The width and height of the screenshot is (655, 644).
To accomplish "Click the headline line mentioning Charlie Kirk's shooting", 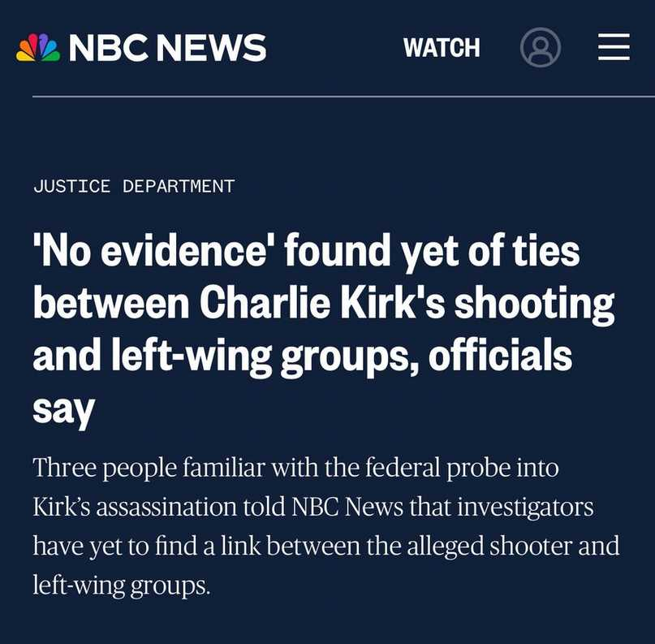I will (x=323, y=304).
